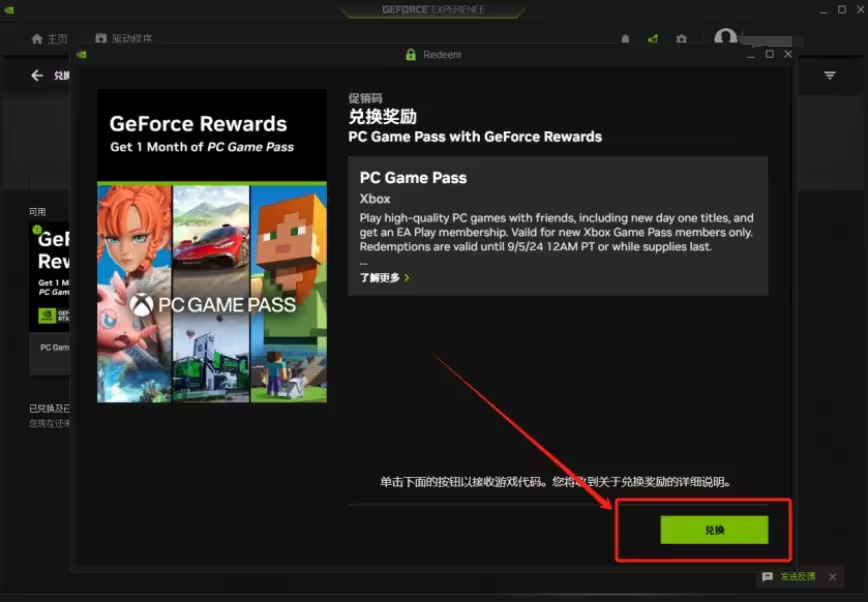
Task: Click the NVIDIA logo in the Redeem title bar
Action: coord(81,54)
